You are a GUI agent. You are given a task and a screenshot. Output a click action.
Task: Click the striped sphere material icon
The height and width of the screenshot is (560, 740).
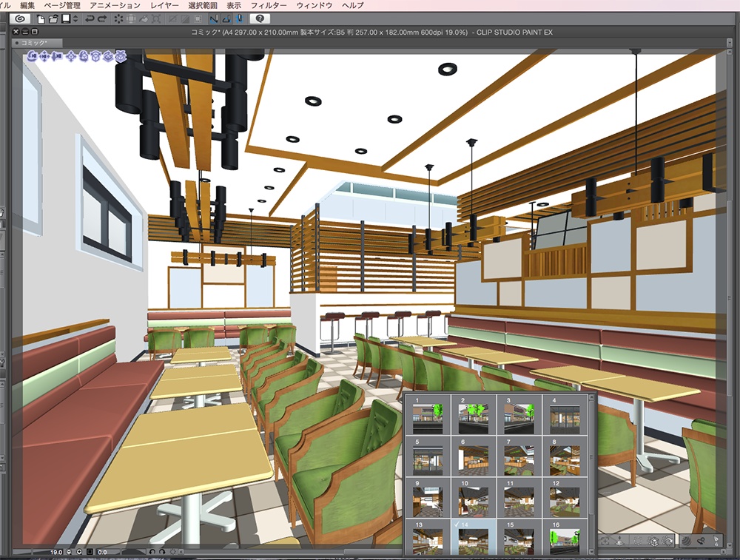(687, 541)
